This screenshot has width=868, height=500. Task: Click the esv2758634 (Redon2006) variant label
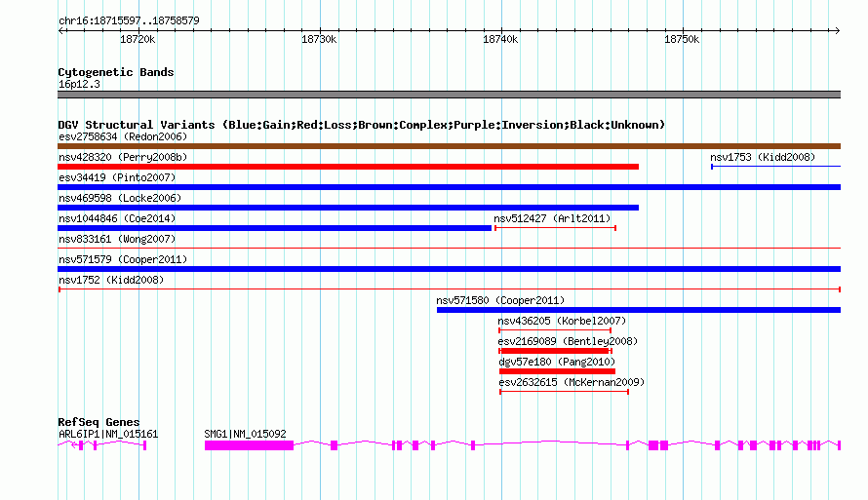(123, 136)
